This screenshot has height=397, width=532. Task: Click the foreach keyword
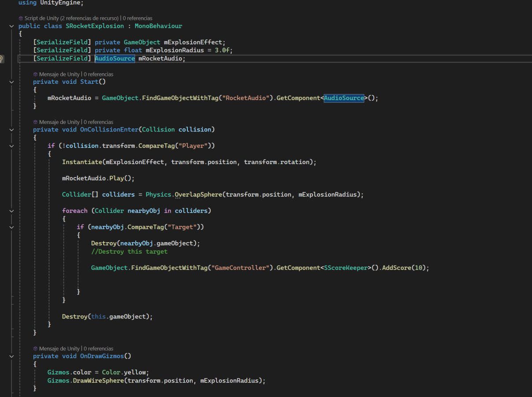(75, 211)
